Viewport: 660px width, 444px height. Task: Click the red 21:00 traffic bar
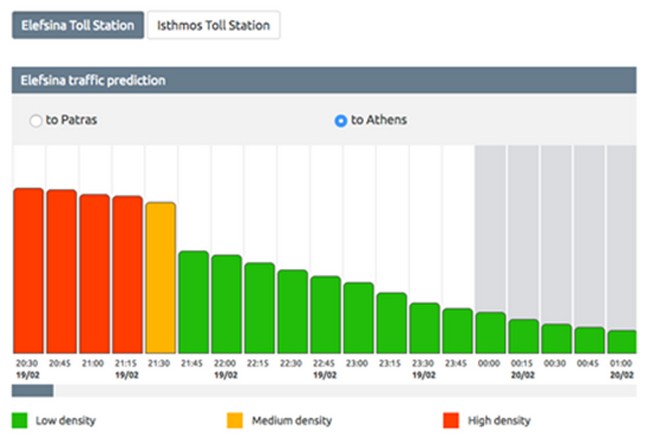(x=94, y=271)
